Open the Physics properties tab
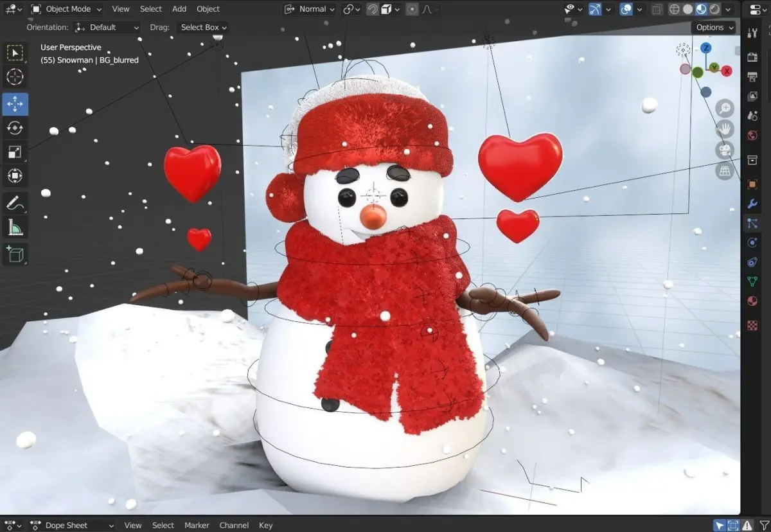The height and width of the screenshot is (532, 771). click(752, 243)
